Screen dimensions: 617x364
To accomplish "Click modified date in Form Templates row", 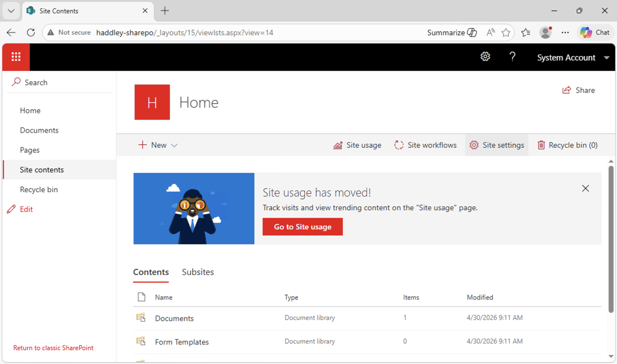I will tap(495, 341).
